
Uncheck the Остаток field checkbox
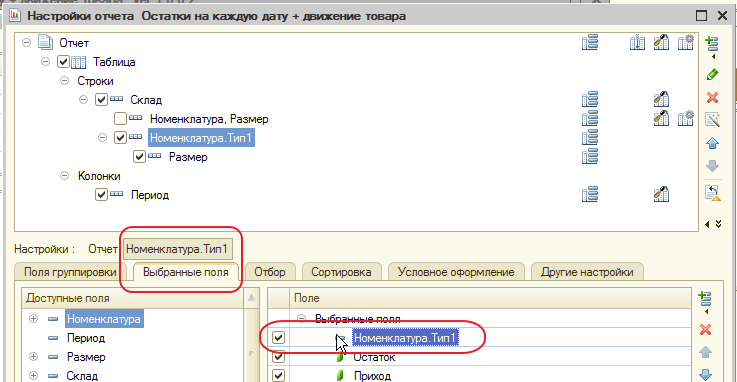click(x=279, y=357)
